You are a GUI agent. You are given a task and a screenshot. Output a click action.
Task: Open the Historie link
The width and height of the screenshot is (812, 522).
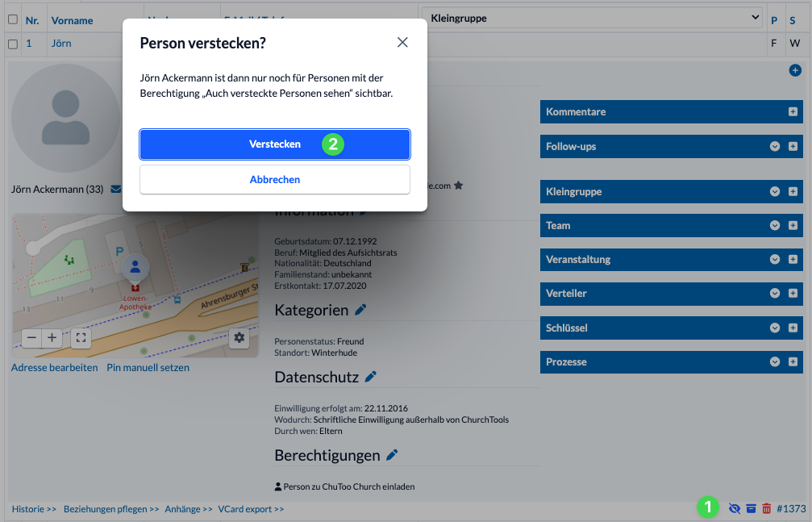(34, 509)
